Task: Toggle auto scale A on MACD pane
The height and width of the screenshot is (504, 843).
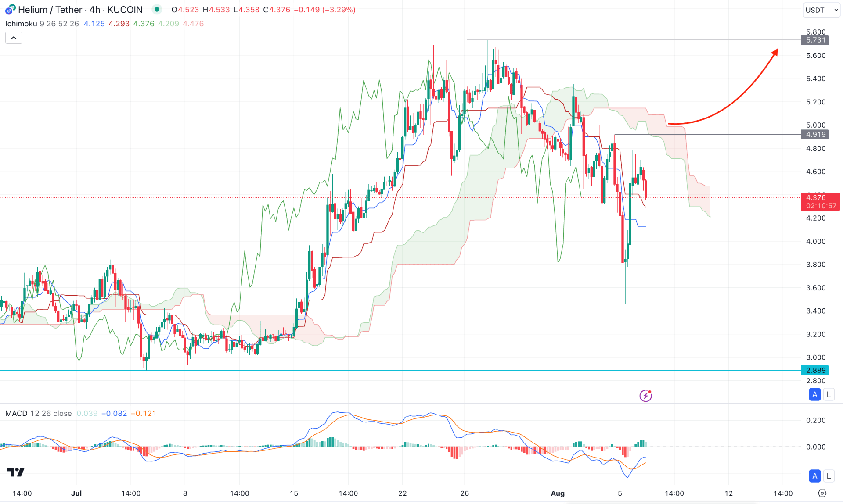Action: click(x=815, y=476)
